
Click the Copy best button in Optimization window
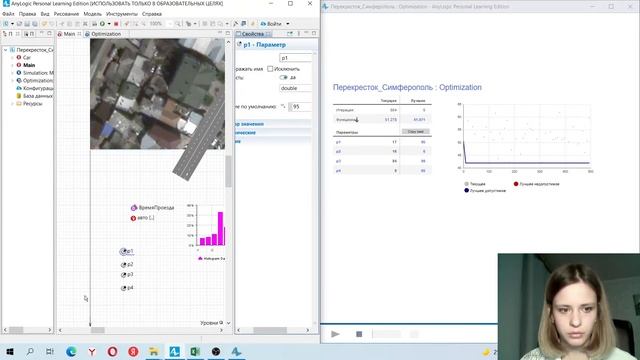pos(416,131)
